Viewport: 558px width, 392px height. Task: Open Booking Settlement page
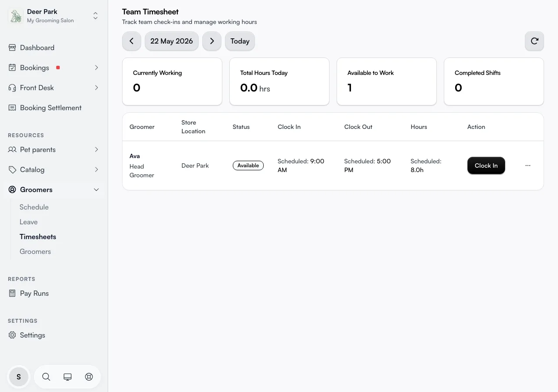click(51, 108)
